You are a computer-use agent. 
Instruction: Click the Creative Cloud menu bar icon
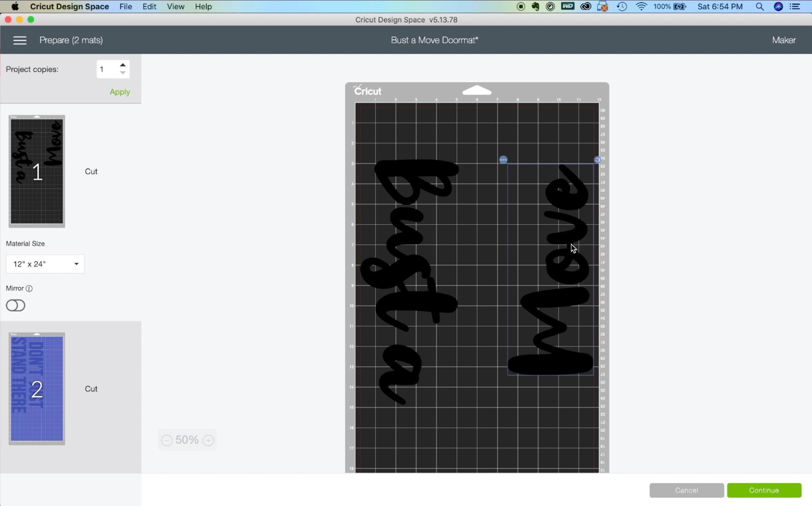(x=585, y=6)
